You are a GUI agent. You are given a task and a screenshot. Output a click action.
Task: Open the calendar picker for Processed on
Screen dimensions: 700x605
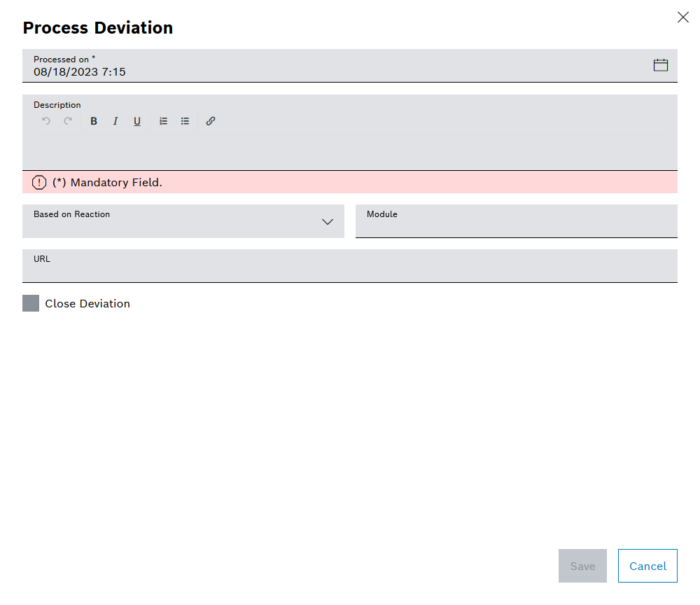tap(660, 64)
